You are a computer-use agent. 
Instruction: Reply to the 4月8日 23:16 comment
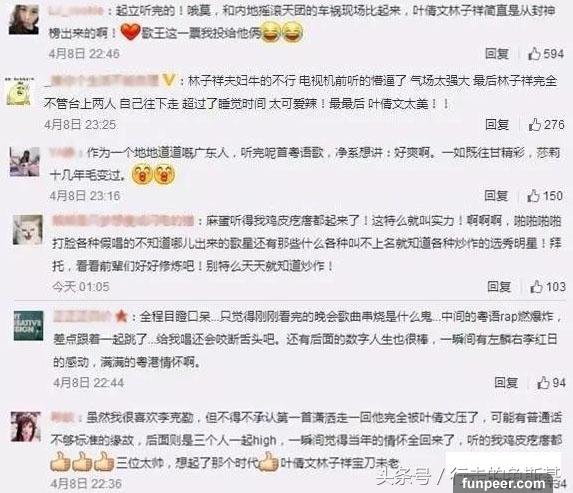tap(496, 196)
